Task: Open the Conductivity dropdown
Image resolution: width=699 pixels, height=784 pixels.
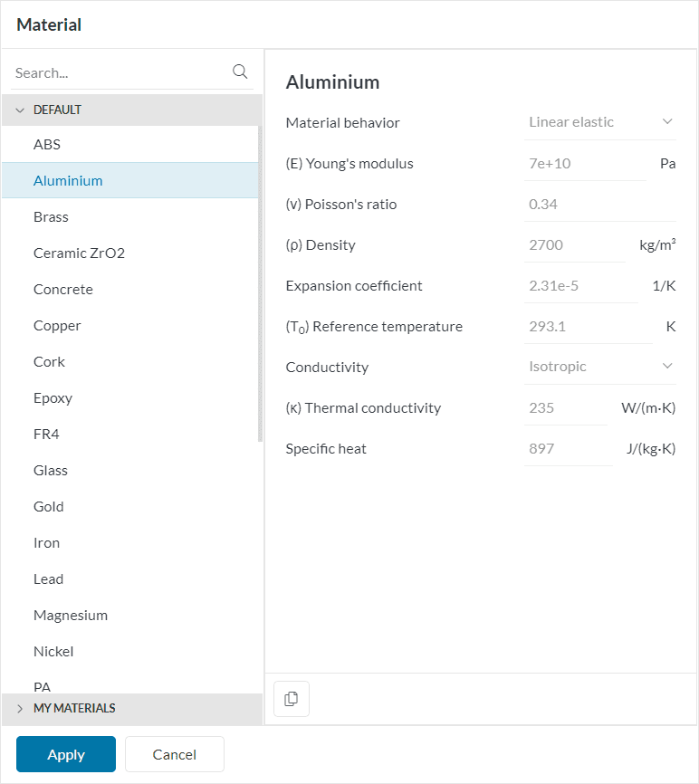Action: tap(600, 367)
